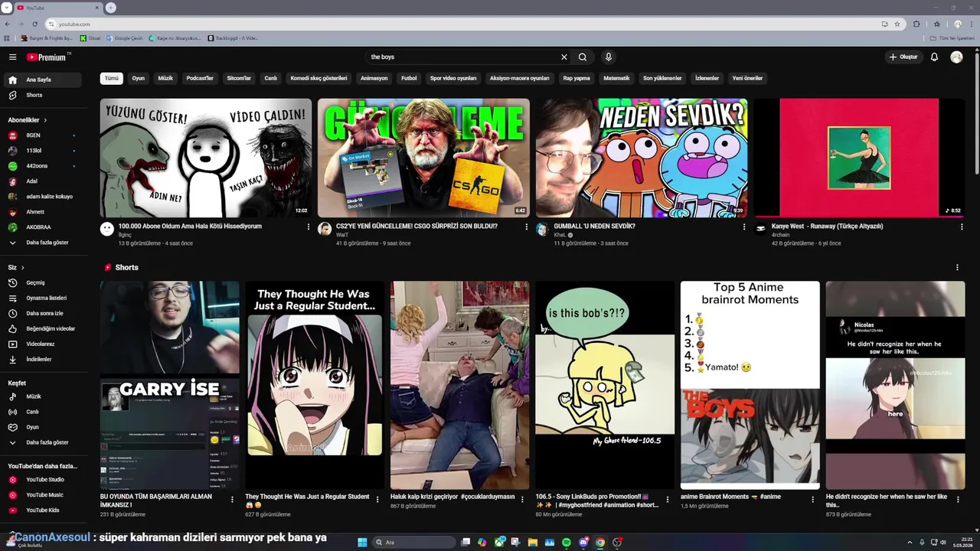Viewport: 980px width, 551px height.
Task: Open options for 100.000 Abone Oldum video
Action: 309,227
